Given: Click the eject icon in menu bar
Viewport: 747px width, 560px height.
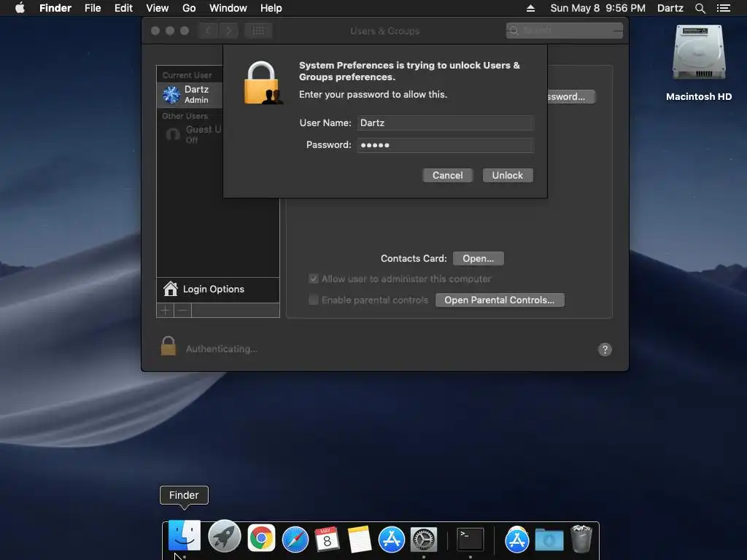Looking at the screenshot, I should (x=530, y=8).
